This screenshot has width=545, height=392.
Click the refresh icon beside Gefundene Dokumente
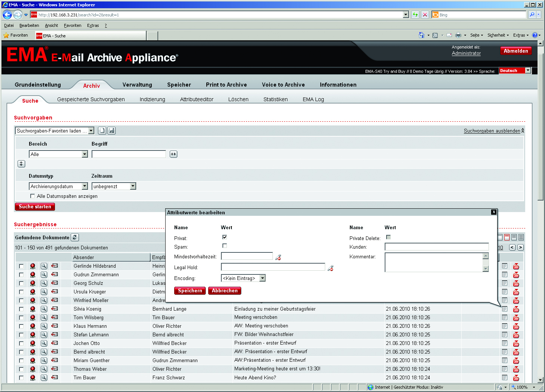pos(75,237)
